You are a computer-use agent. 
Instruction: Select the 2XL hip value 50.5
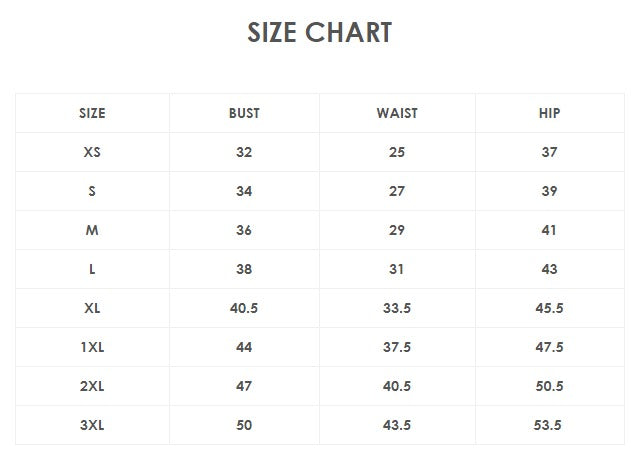point(549,386)
